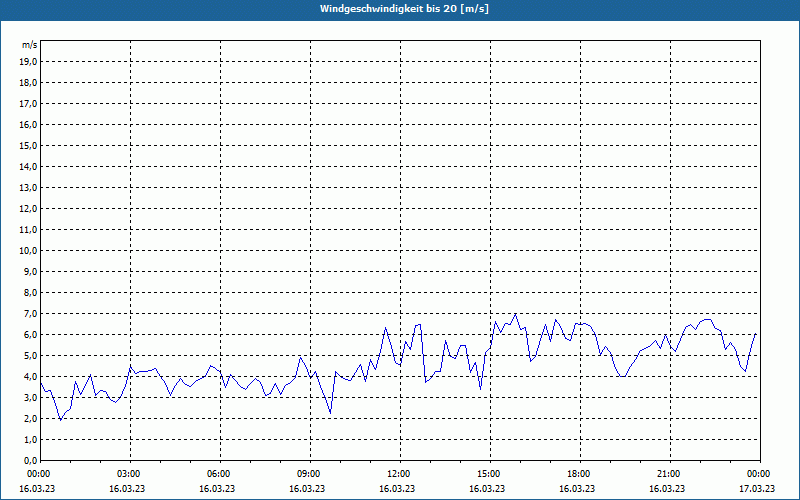Select the '18,0' y-axis label

[29, 83]
